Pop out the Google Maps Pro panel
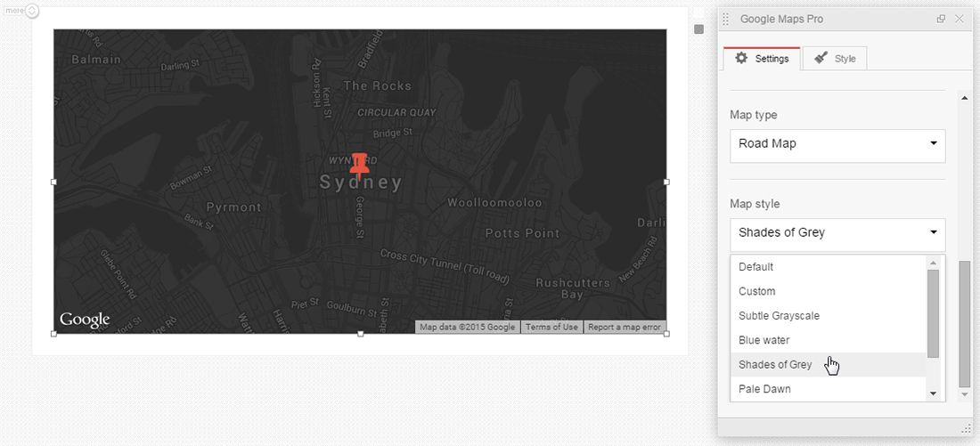The image size is (980, 446). pos(941,19)
